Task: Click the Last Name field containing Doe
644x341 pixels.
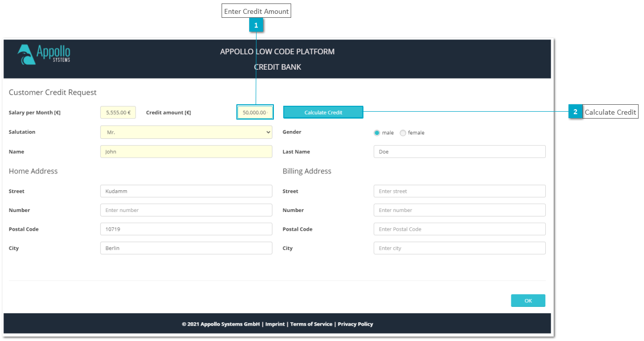Action: tap(459, 152)
